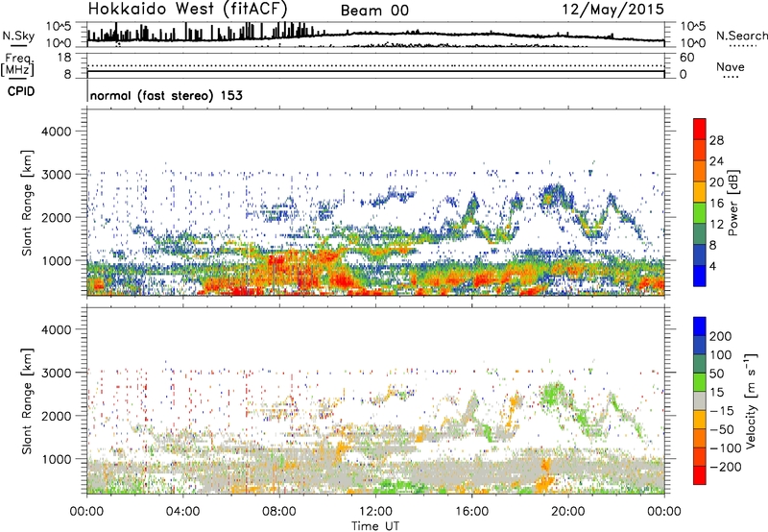The height and width of the screenshot is (532, 768).
Task: Click the gray band of the velocity colorbar
Action: click(x=700, y=400)
